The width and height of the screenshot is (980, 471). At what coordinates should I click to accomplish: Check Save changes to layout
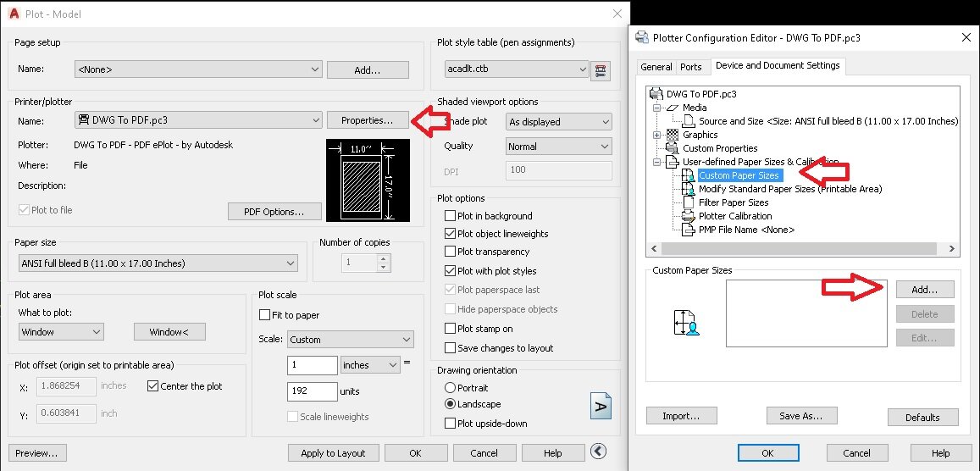(450, 348)
